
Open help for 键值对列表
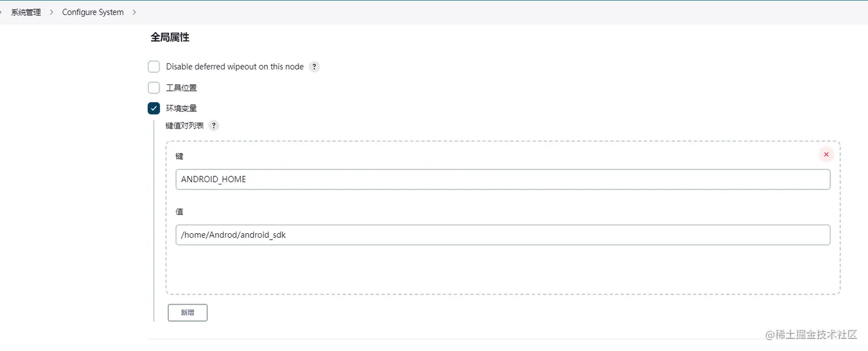coord(214,126)
